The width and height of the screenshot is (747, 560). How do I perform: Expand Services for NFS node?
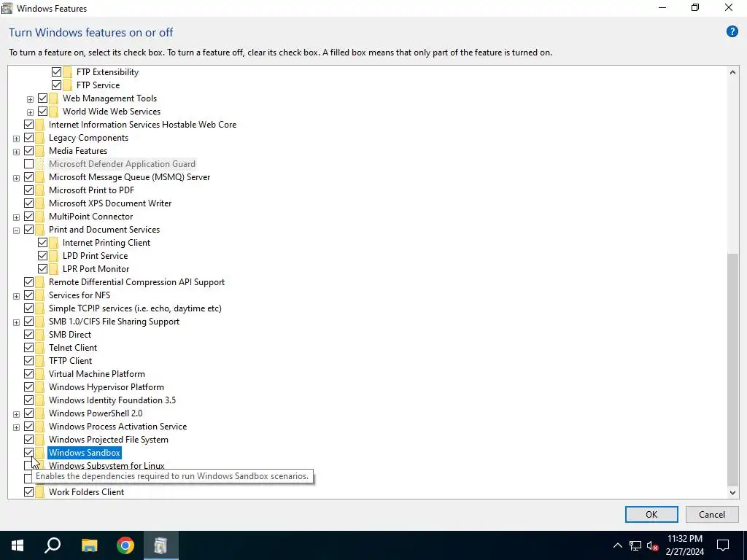click(x=16, y=296)
